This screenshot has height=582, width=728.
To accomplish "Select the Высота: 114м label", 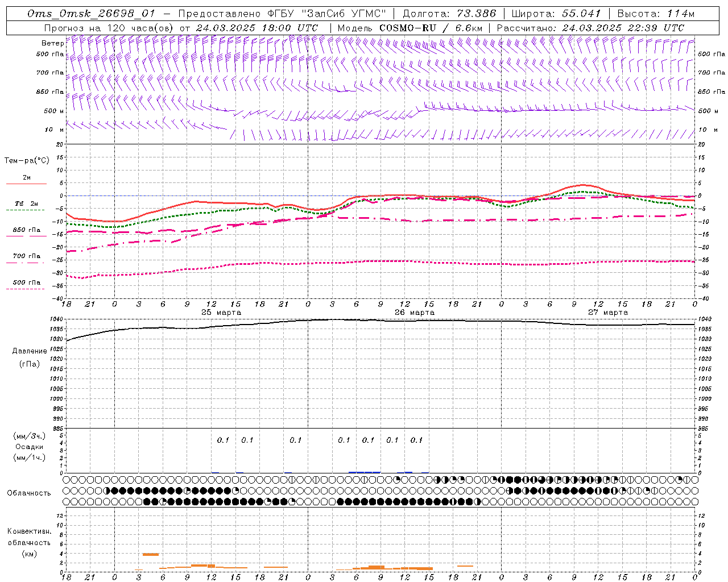I will [x=656, y=14].
